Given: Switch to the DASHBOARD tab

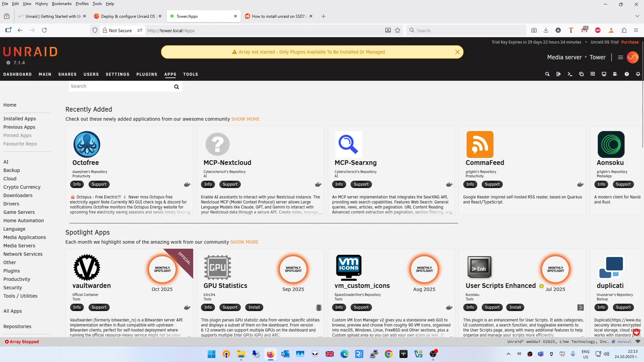Looking at the screenshot, I should click(17, 74).
